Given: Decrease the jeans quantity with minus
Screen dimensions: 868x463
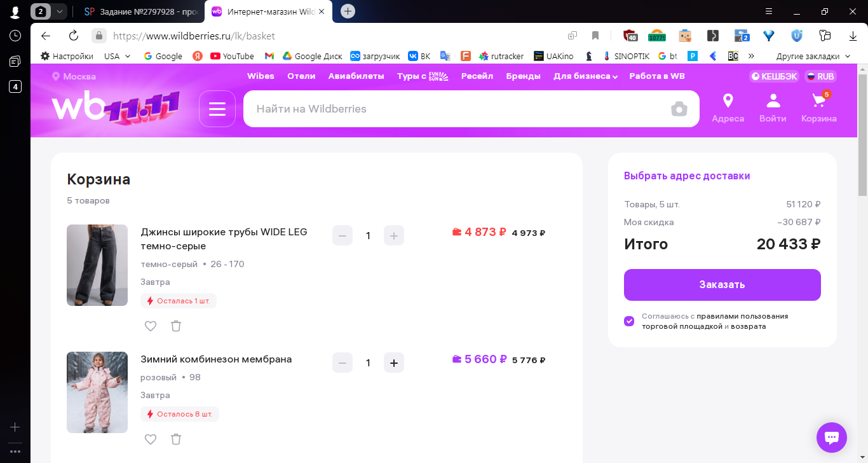Looking at the screenshot, I should coord(342,235).
